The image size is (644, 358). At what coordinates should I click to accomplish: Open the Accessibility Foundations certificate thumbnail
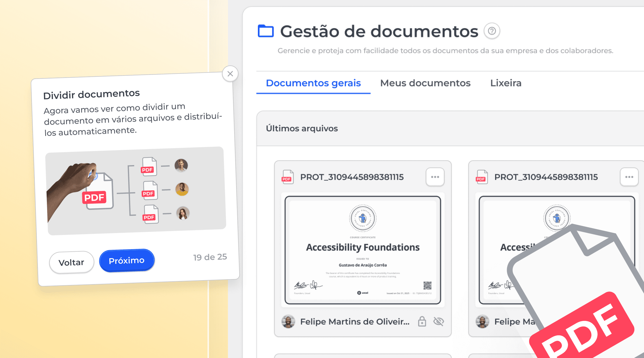(x=363, y=250)
